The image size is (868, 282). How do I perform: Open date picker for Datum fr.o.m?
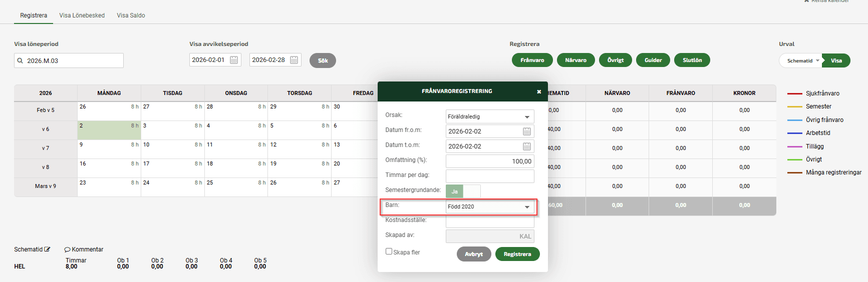coord(527,131)
